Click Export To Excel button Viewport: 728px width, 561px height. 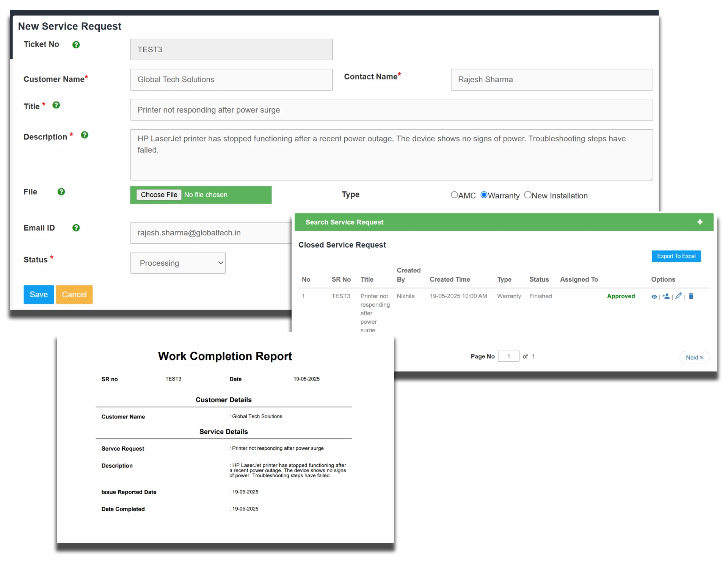(x=676, y=256)
